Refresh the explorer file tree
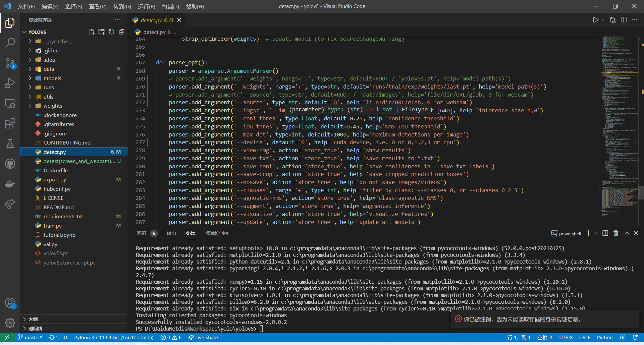 click(111, 32)
